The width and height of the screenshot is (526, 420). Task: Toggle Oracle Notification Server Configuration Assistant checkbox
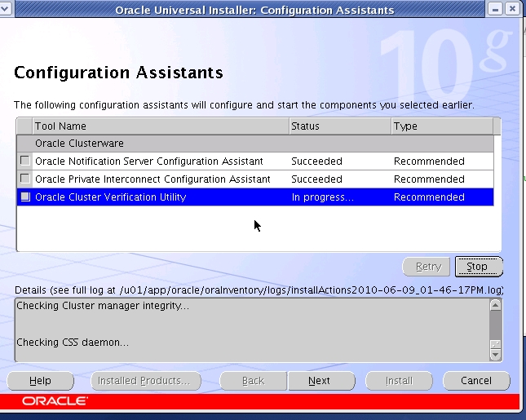[25, 161]
